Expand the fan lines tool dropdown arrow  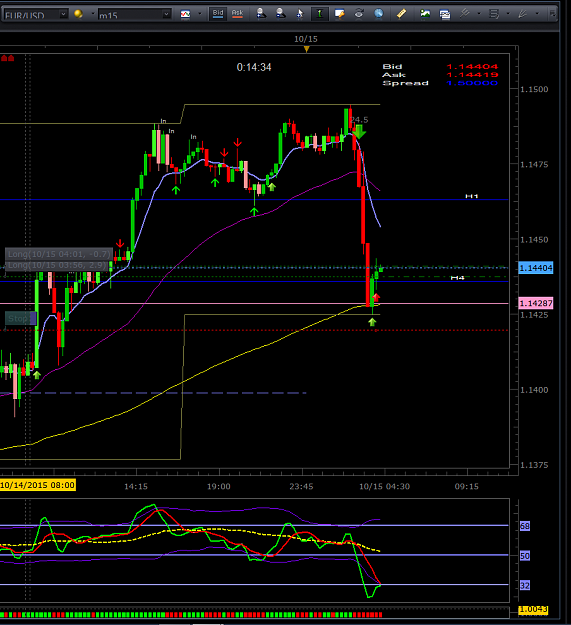(x=537, y=14)
